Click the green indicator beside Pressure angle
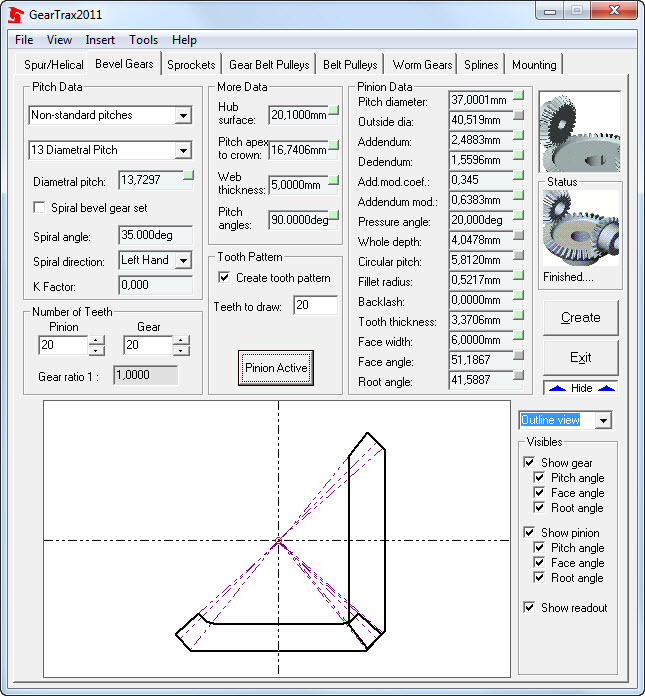The image size is (645, 696). (518, 215)
